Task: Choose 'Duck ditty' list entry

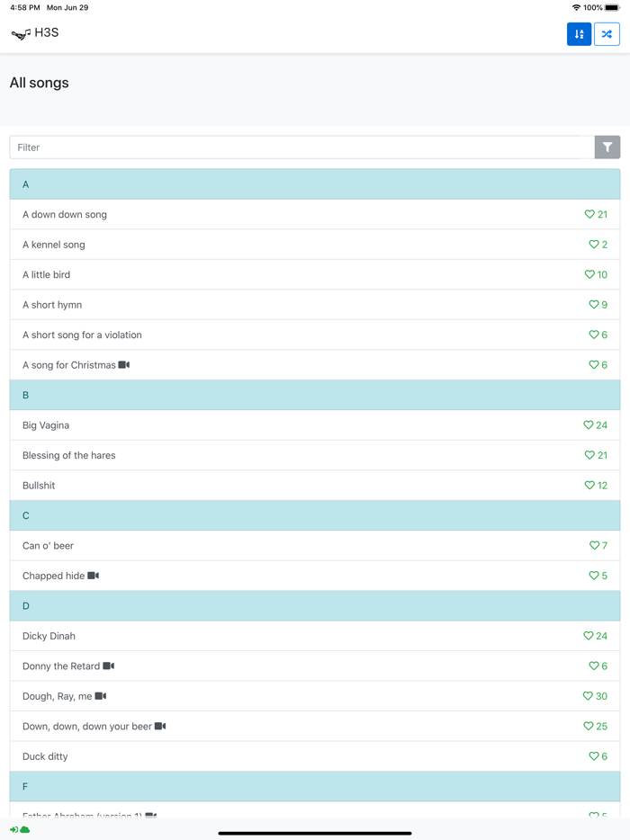Action: 45,756
